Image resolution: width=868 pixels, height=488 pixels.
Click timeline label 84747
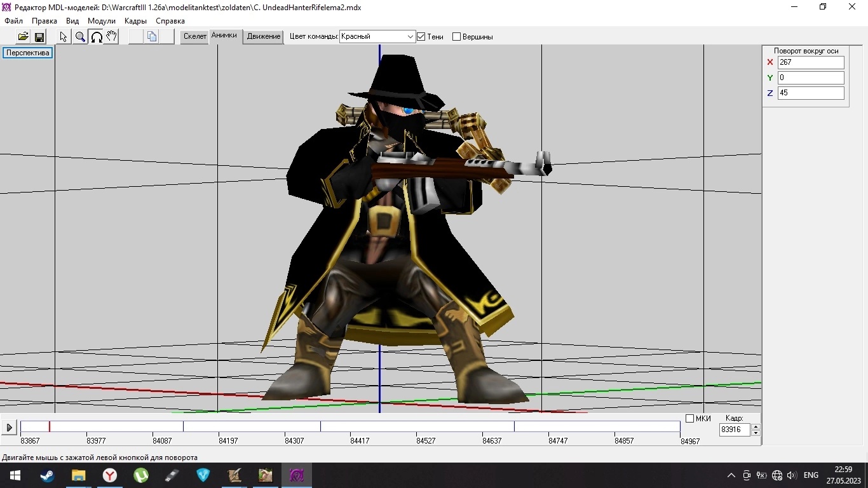[x=558, y=440]
